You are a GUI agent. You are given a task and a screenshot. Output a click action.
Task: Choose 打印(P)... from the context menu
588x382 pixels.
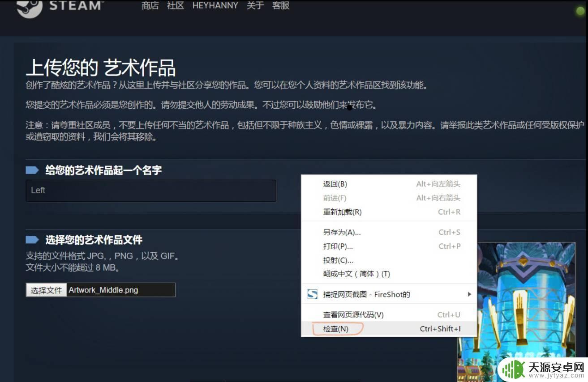(x=389, y=246)
